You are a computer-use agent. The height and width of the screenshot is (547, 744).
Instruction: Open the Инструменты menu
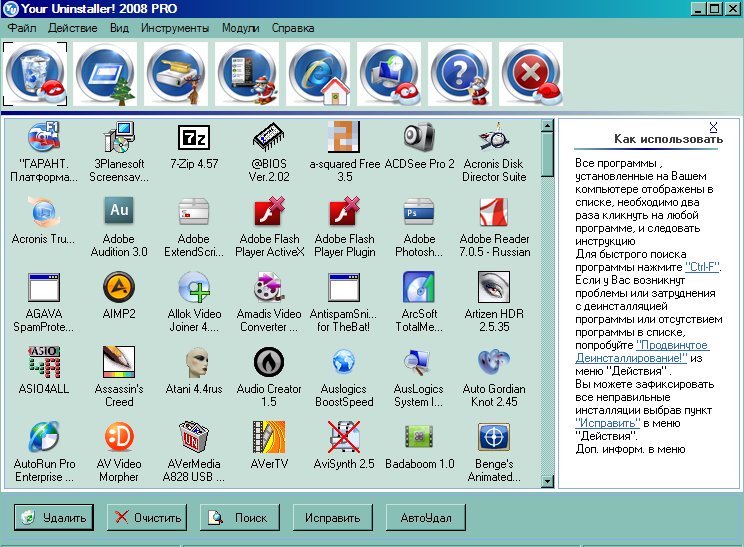(175, 28)
